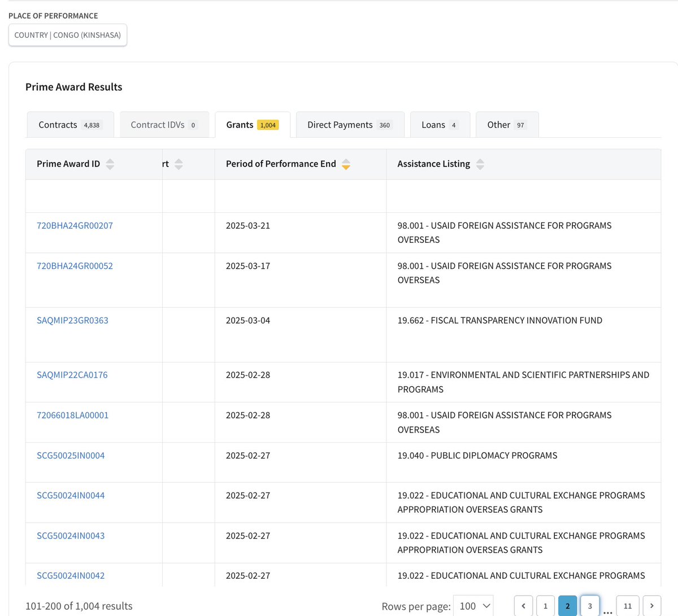Image resolution: width=678 pixels, height=616 pixels.
Task: Open Rows per page dropdown
Action: (x=473, y=606)
